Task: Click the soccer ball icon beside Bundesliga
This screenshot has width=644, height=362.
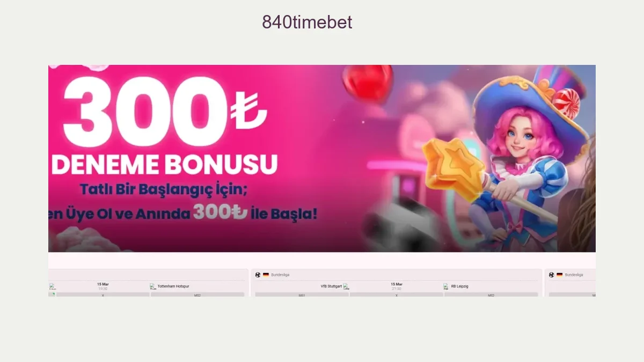Action: click(258, 275)
